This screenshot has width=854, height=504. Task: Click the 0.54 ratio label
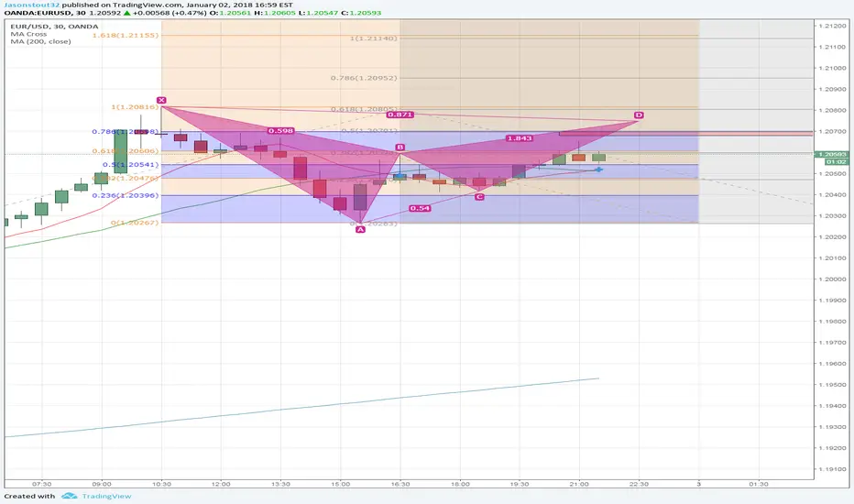tap(420, 208)
